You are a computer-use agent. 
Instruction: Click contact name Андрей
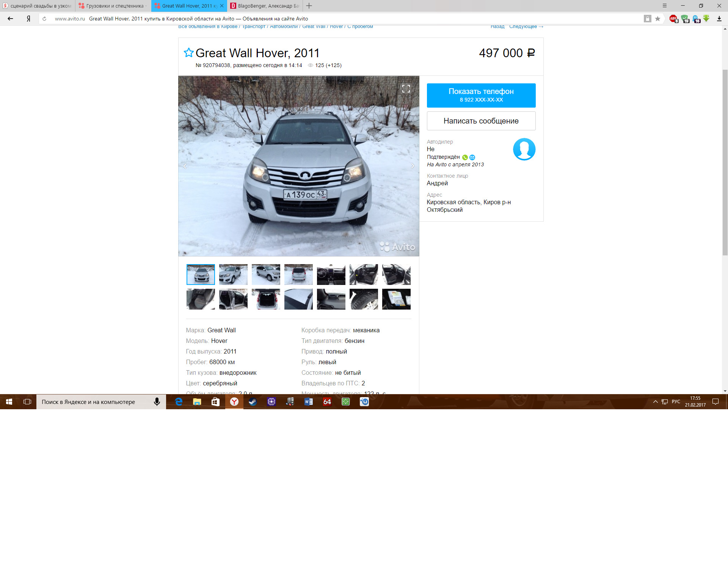[x=437, y=183]
